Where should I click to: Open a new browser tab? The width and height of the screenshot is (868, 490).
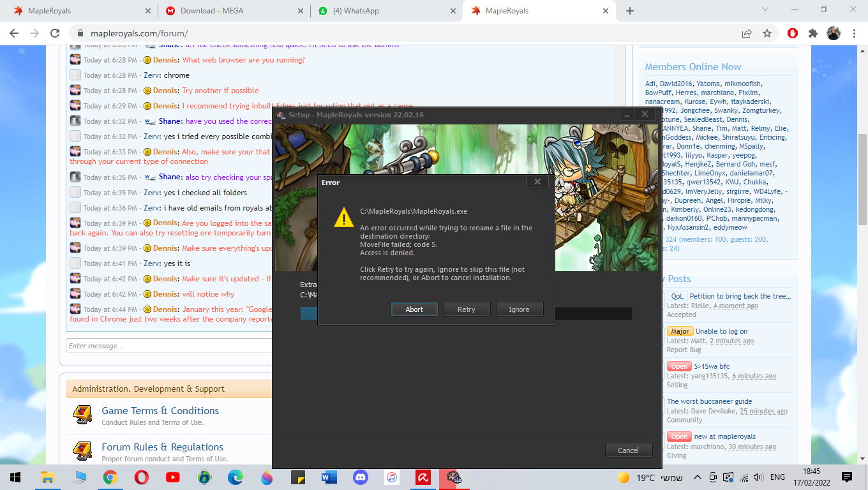pos(630,11)
